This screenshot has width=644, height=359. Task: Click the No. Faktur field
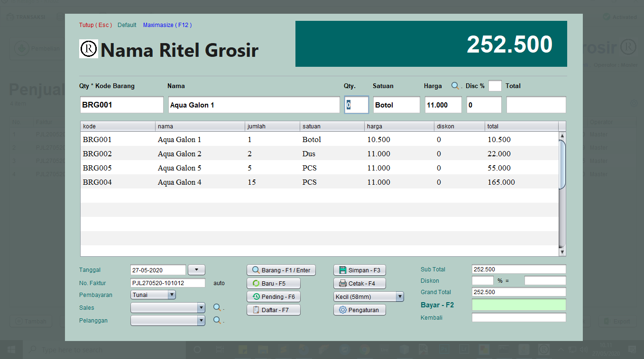168,283
